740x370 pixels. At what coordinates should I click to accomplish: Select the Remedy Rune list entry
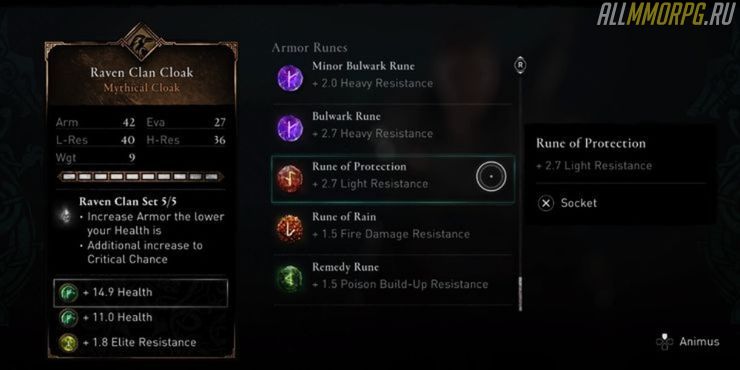(x=392, y=279)
